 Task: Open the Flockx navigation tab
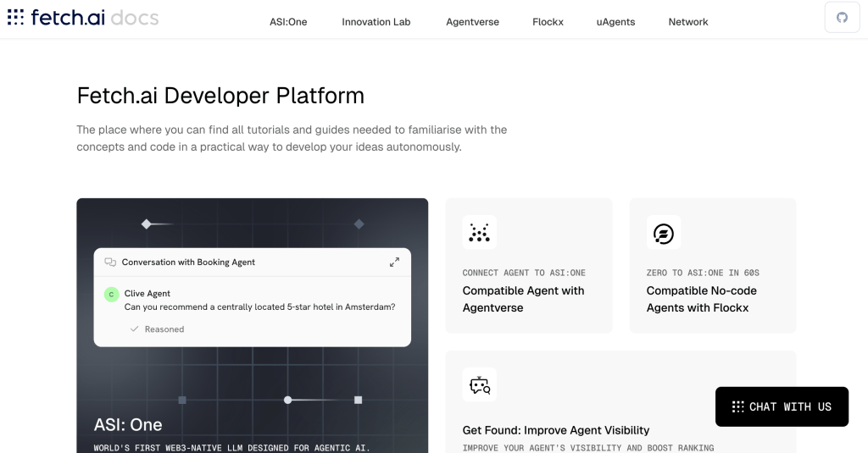(x=548, y=22)
